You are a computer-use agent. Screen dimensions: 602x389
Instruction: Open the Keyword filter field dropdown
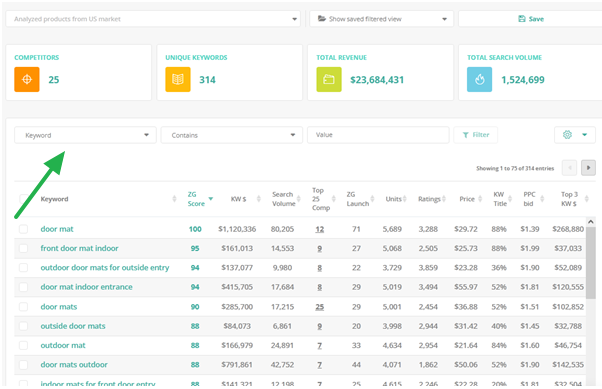(x=85, y=135)
